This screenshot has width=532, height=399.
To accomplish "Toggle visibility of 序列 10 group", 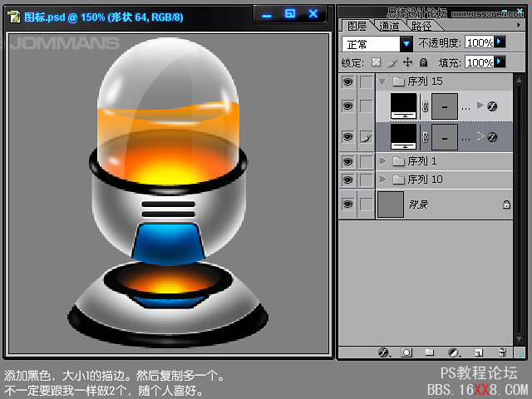I will click(x=347, y=180).
